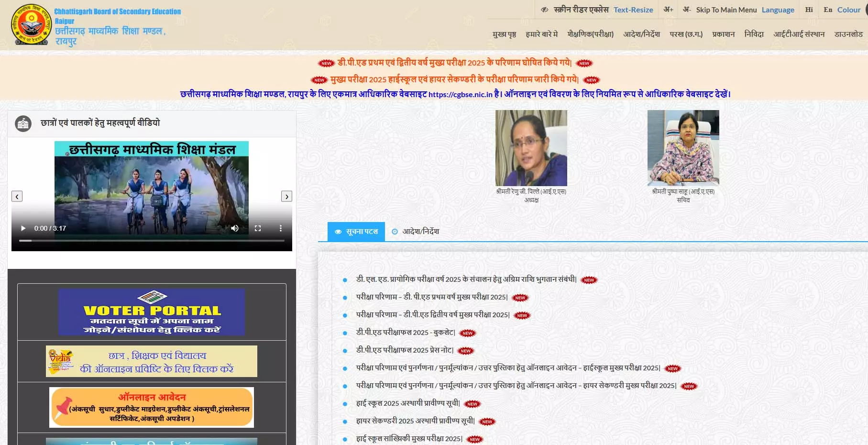The width and height of the screenshot is (868, 445).
Task: Select the सूचना पटल tab
Action: pos(356,232)
